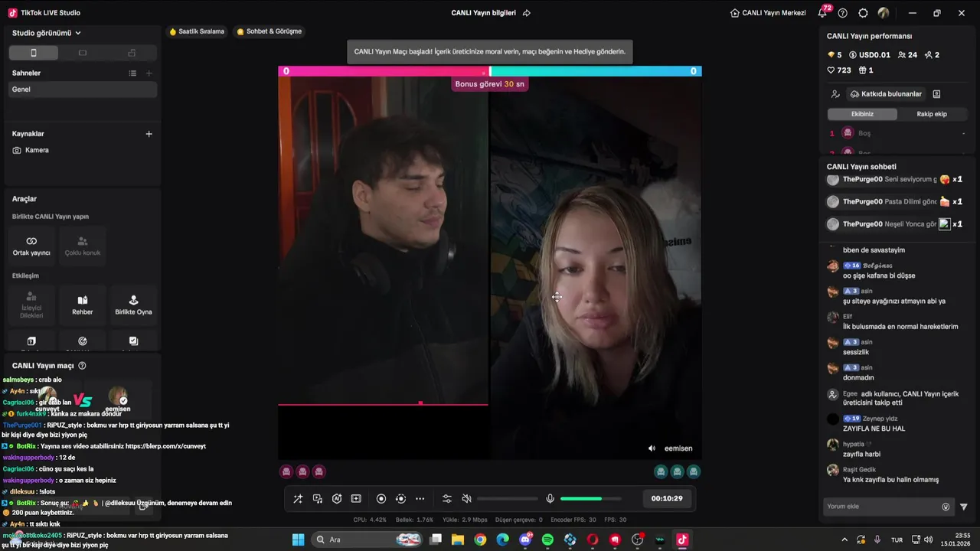Image resolution: width=980 pixels, height=551 pixels.
Task: Open the Çoklu konuk tool
Action: [83, 246]
